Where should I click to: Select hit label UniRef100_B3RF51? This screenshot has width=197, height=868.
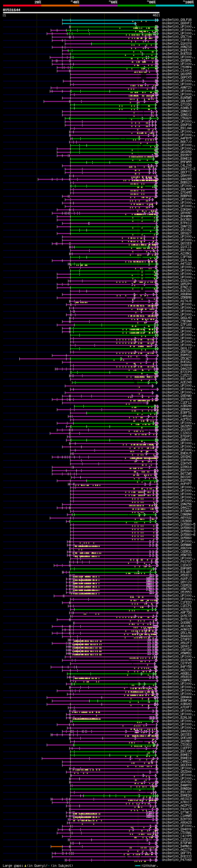pyautogui.click(x=177, y=413)
